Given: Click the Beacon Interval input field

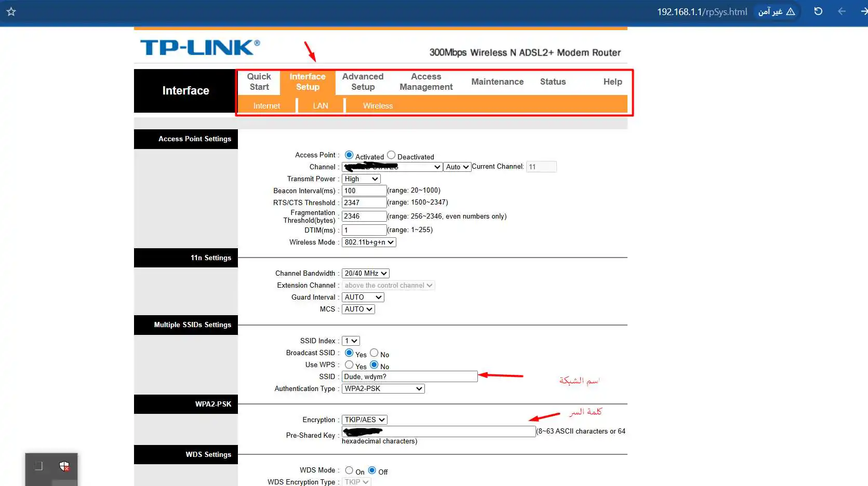Looking at the screenshot, I should pyautogui.click(x=364, y=191).
